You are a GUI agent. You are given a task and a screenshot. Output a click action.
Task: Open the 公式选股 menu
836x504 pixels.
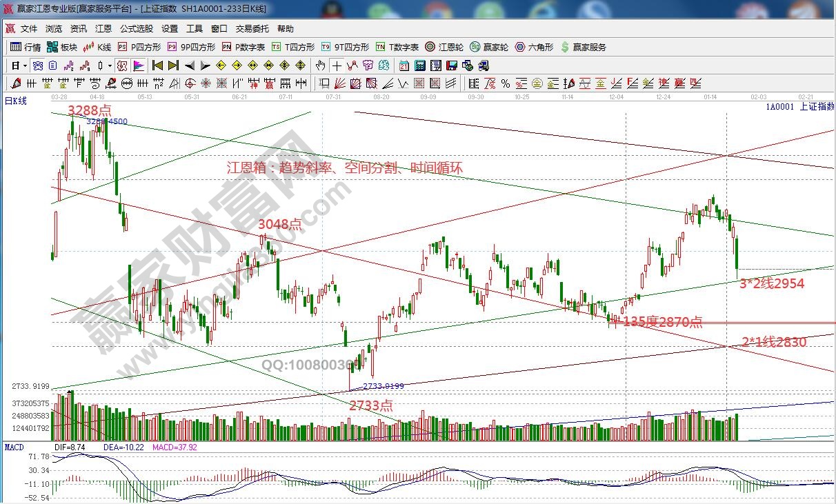click(137, 29)
